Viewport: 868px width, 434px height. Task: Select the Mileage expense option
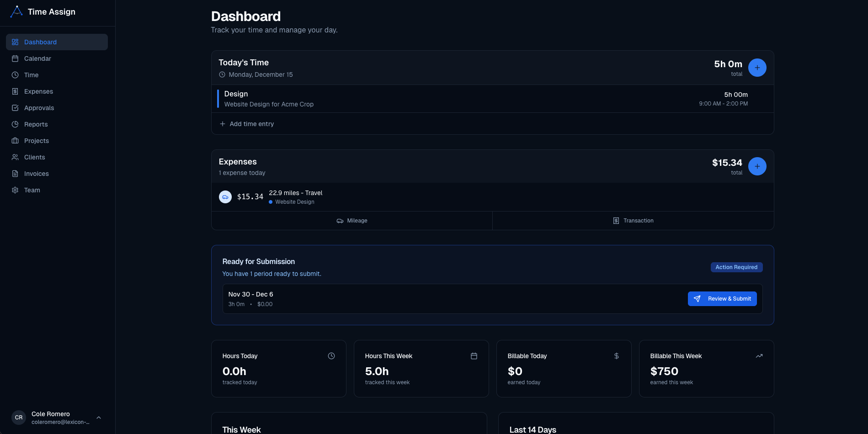coord(352,221)
